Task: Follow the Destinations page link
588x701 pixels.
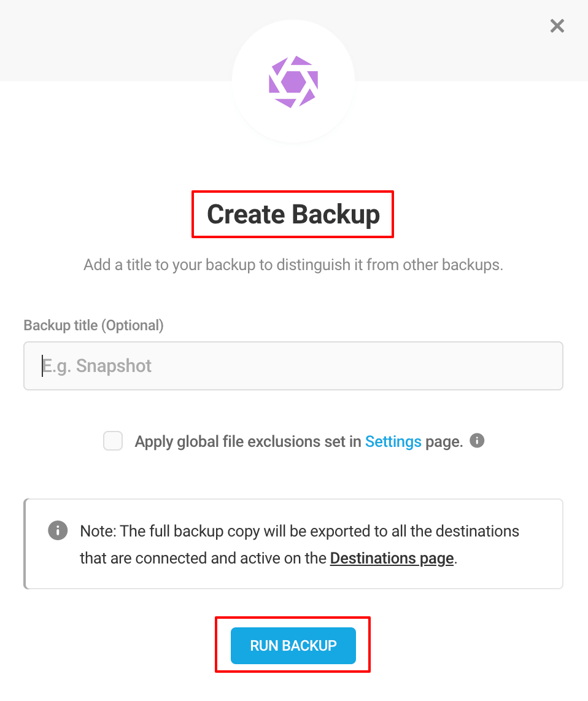Action: click(x=391, y=558)
